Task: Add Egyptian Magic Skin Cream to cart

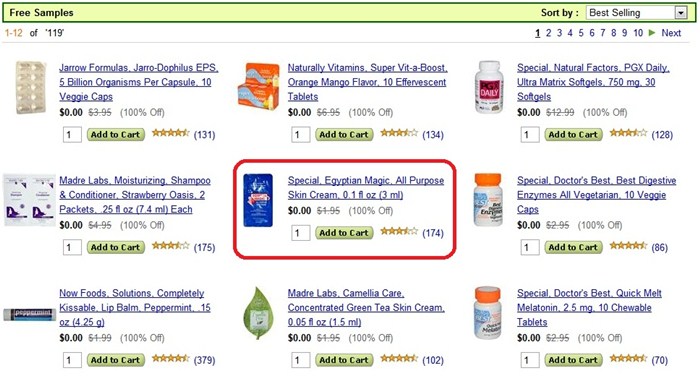Action: click(344, 233)
